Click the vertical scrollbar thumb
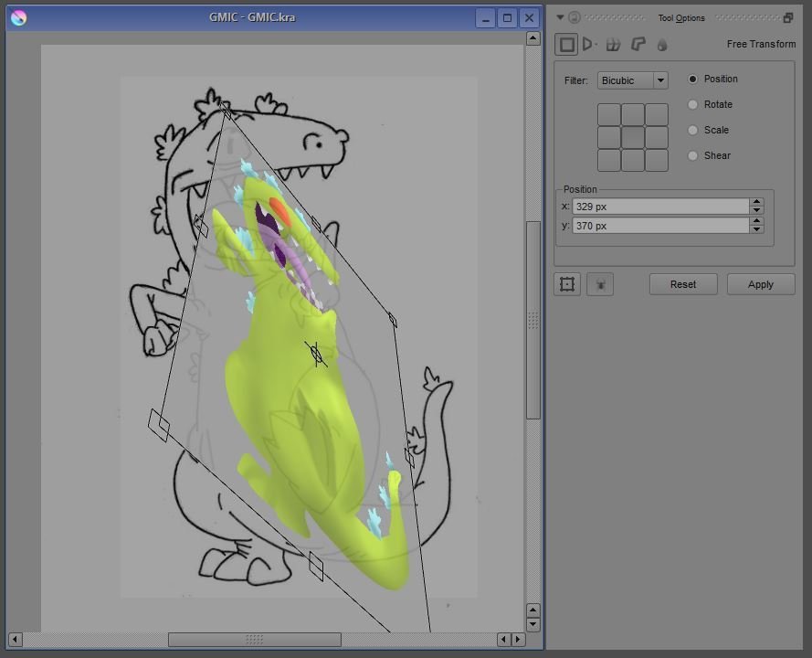Image resolution: width=812 pixels, height=658 pixels. [533, 320]
